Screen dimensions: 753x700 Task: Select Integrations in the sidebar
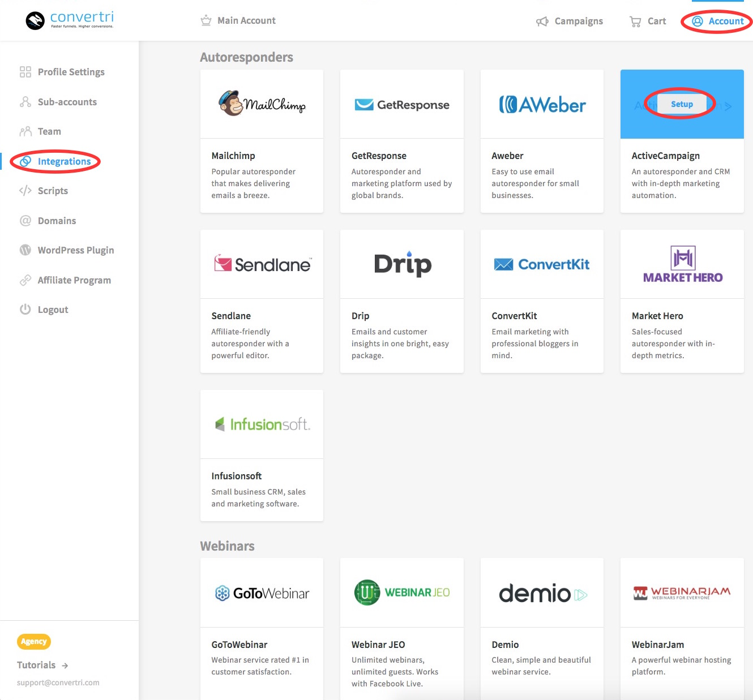pyautogui.click(x=64, y=161)
